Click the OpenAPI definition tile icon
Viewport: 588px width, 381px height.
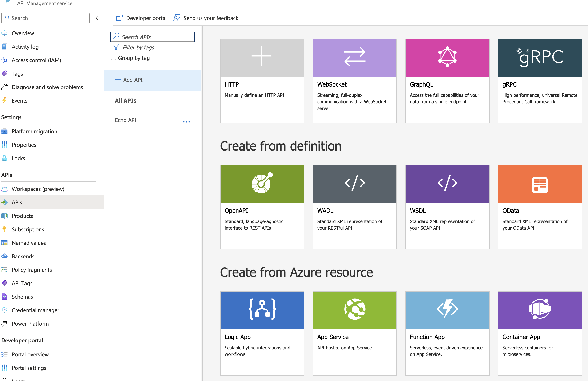(262, 184)
